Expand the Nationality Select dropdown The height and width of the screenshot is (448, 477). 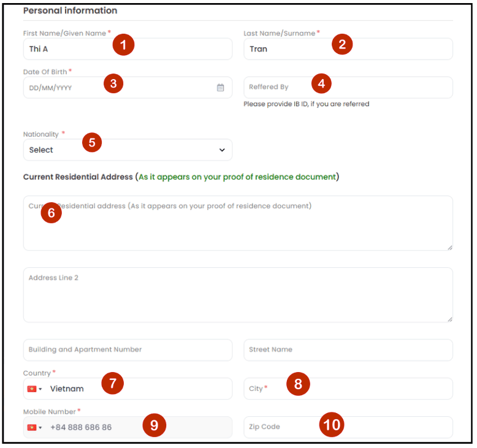(x=128, y=150)
